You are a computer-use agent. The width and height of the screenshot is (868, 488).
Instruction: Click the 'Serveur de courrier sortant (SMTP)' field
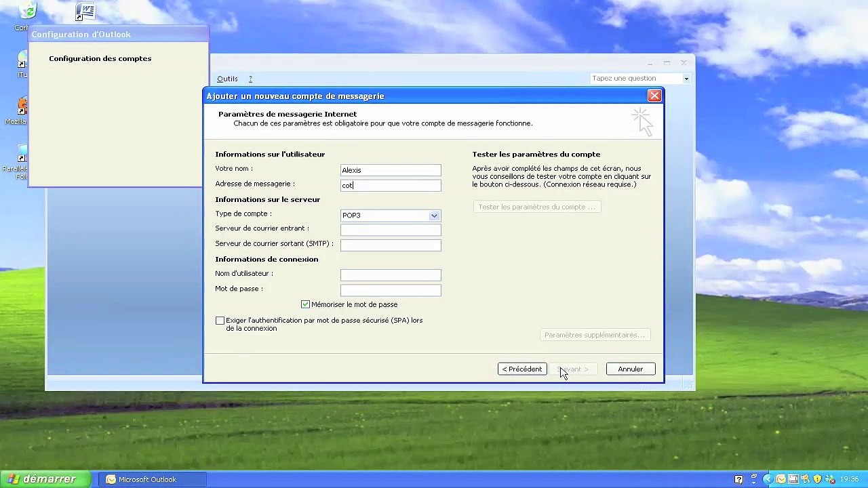391,245
